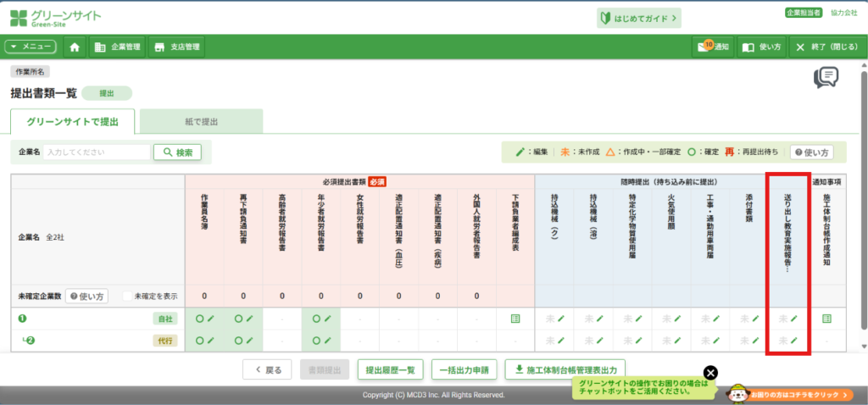Edit 持込機械（ク）for company 1

561,319
